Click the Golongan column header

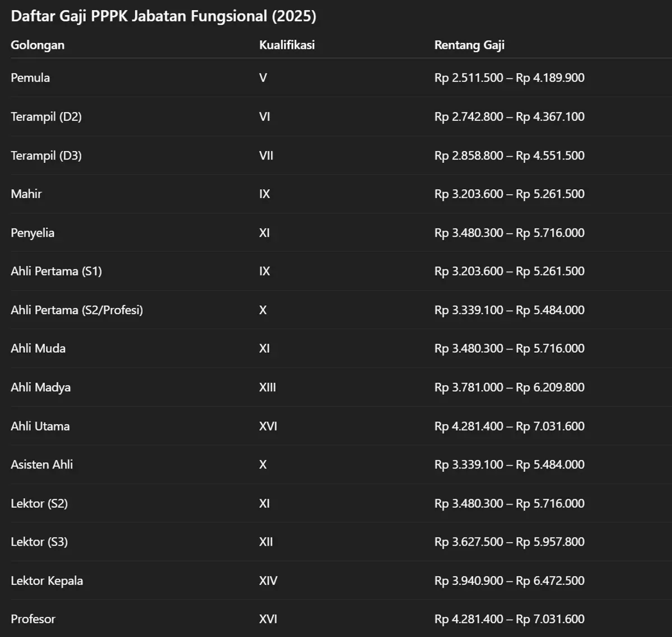tap(38, 45)
